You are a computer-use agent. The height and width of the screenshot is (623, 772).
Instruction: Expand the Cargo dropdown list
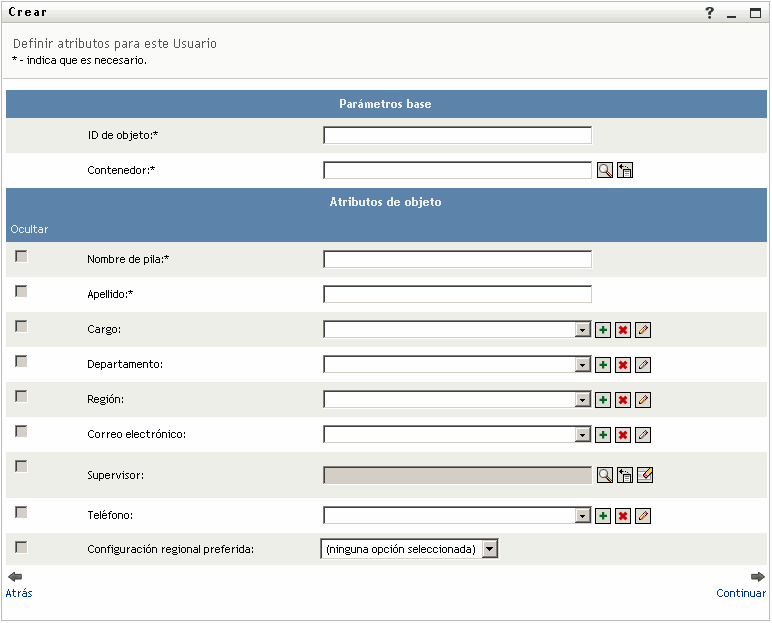[583, 330]
